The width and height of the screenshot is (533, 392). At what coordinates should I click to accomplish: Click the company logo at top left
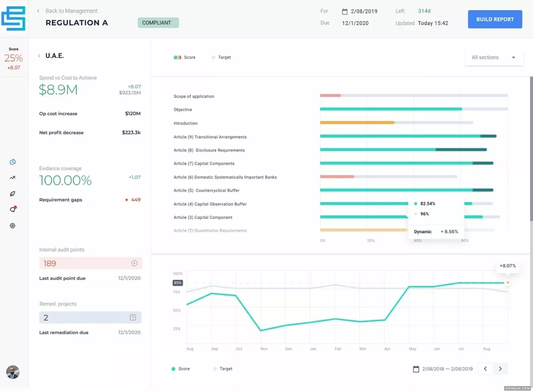(13, 18)
